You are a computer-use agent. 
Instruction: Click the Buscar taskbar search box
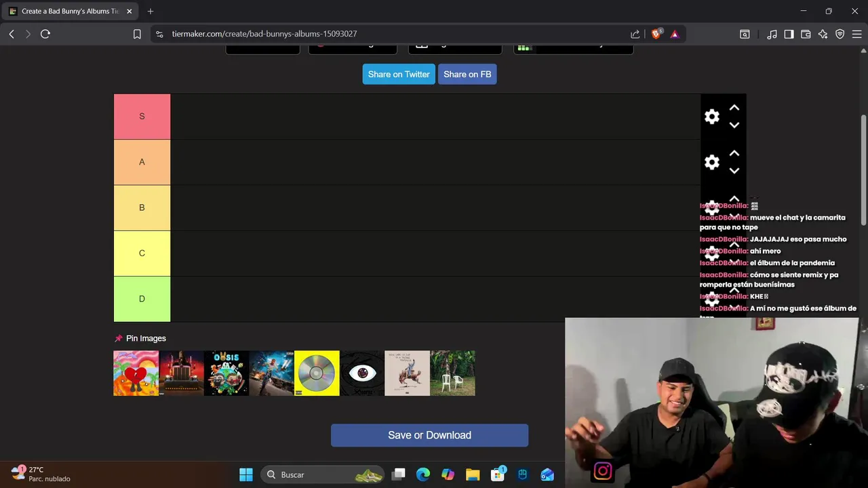(321, 474)
